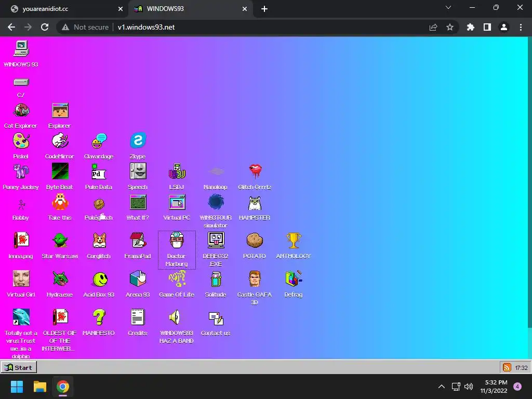Image resolution: width=532 pixels, height=399 pixels.
Task: Open Puke Data icon
Action: click(x=99, y=171)
